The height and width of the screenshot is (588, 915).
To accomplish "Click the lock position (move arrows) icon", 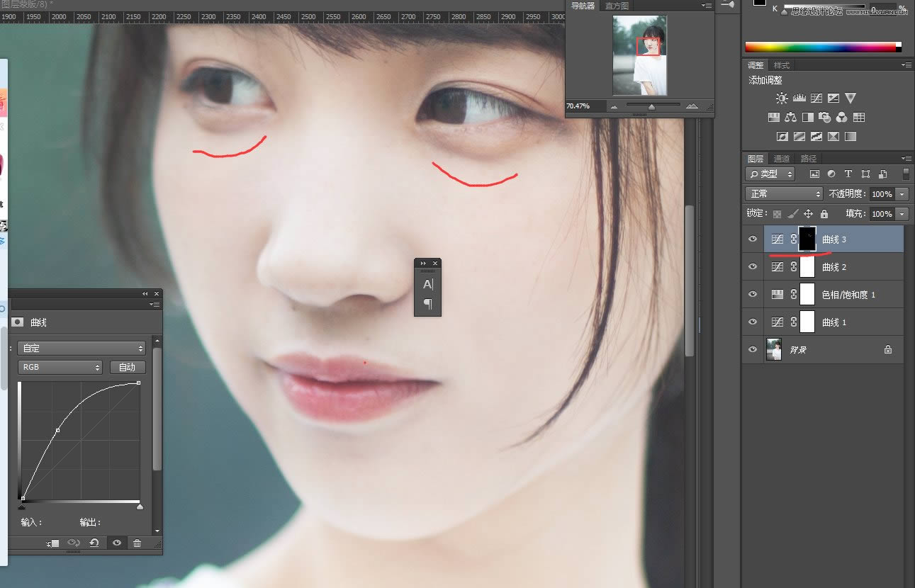I will click(808, 213).
